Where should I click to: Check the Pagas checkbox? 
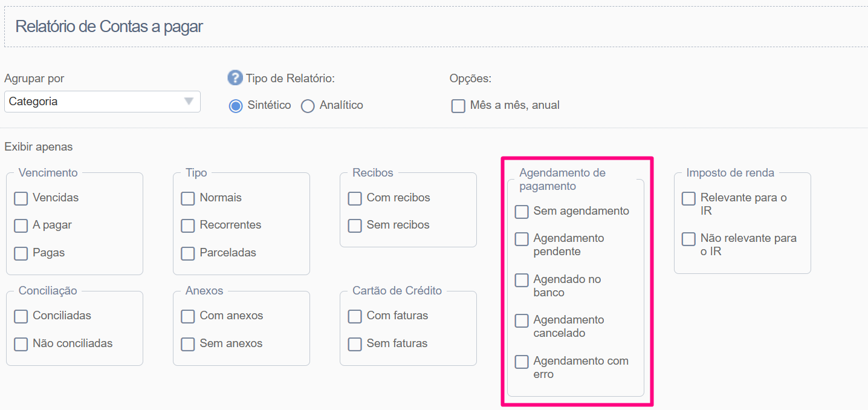pyautogui.click(x=21, y=253)
